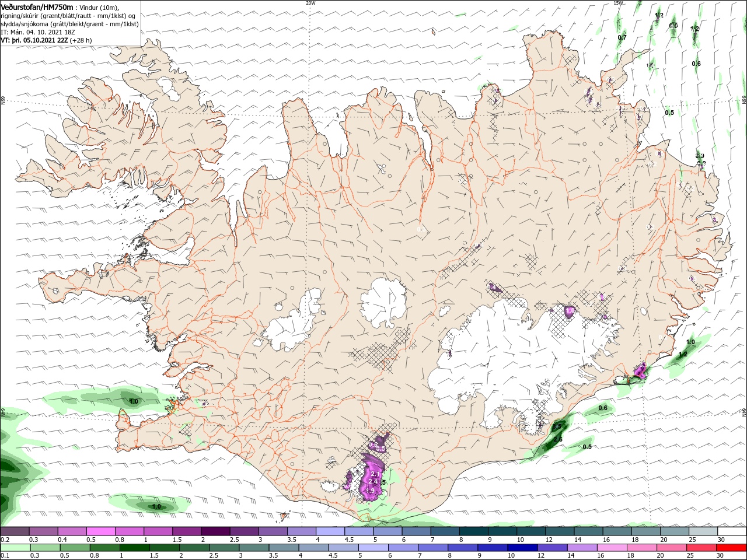The image size is (747, 560).
Task: Click the '0.7' precipitation value on map
Action: (x=622, y=37)
